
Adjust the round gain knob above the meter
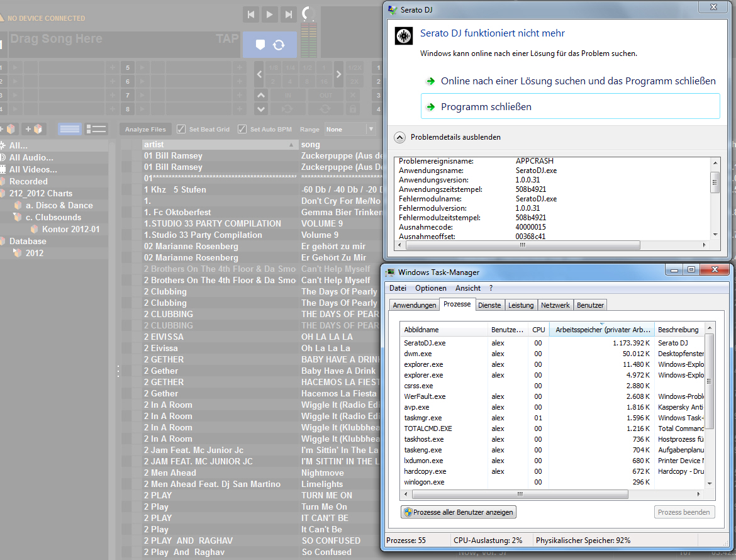(x=308, y=13)
